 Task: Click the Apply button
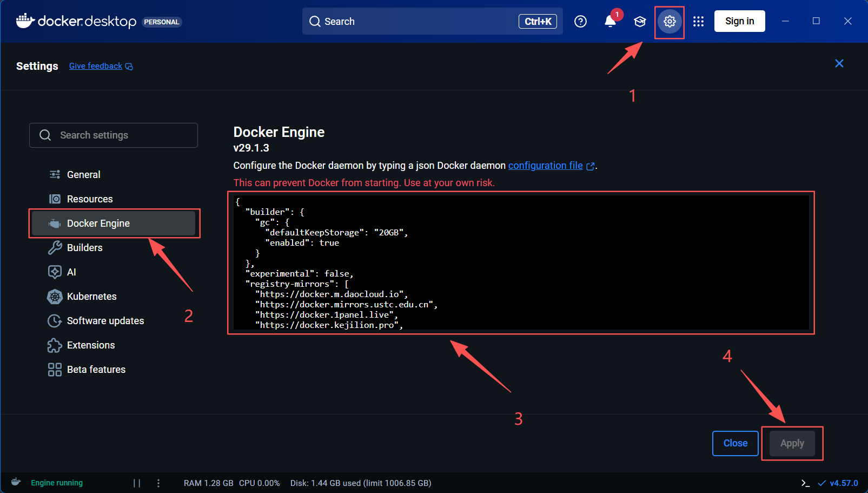tap(792, 443)
